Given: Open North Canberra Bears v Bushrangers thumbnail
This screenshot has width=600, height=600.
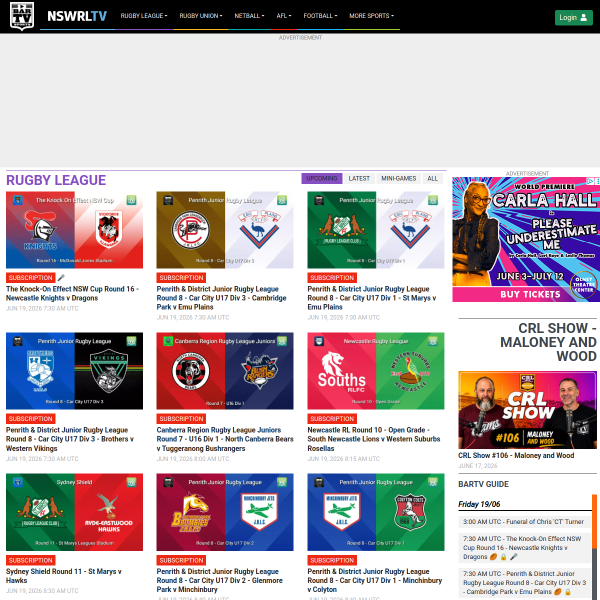Looking at the screenshot, I should click(x=225, y=371).
